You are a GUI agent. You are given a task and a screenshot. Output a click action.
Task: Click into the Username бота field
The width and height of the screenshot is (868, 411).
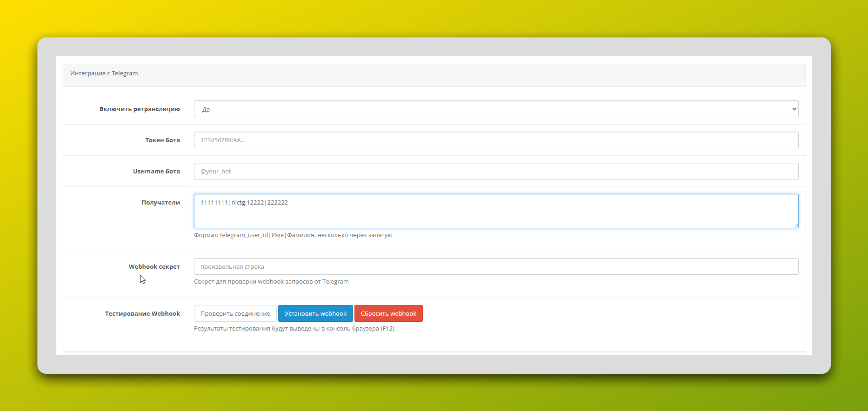[496, 171]
